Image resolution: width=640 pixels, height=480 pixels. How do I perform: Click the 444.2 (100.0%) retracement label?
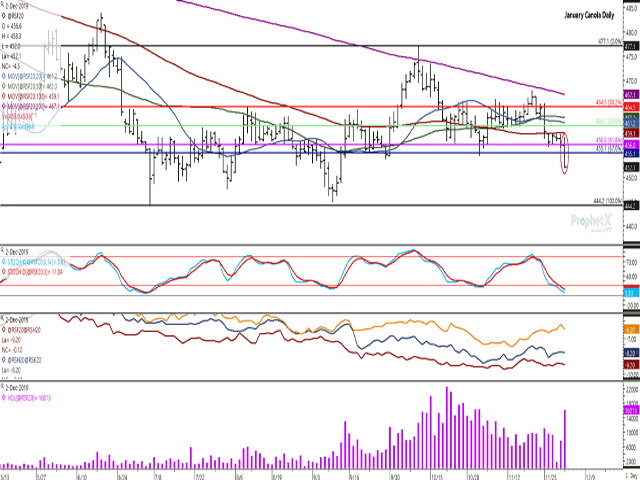pyautogui.click(x=608, y=201)
